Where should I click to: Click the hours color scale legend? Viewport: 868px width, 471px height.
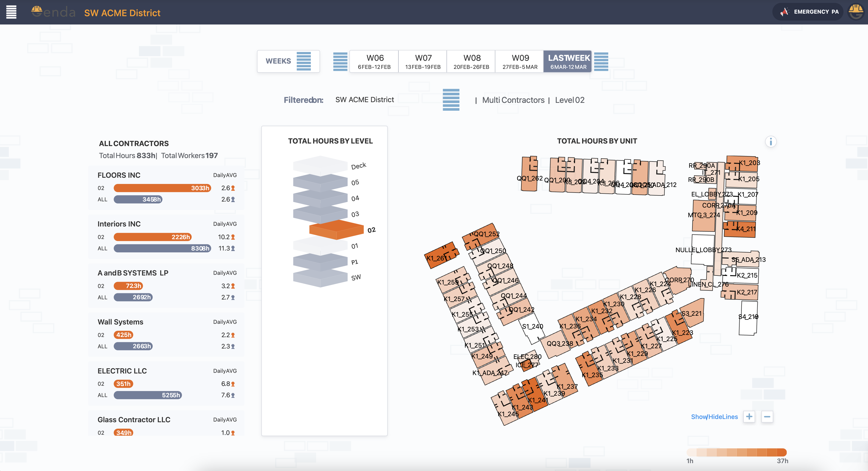coord(737,452)
